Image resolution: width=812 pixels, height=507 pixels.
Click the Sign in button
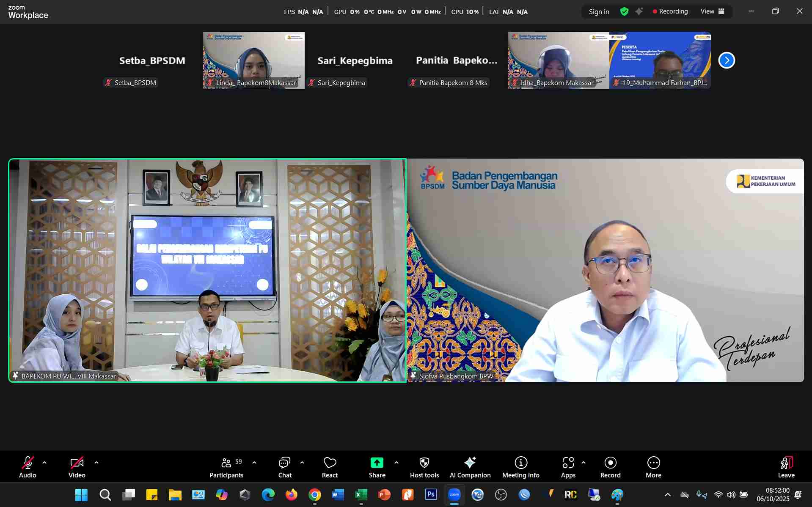click(599, 11)
